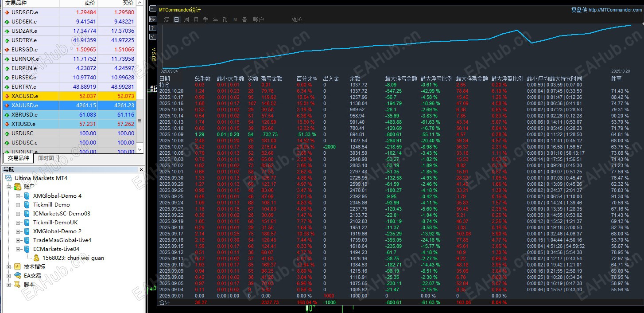Screen dimensions: 644x313
Task: Collapse the ECMarkets-Live04 account node
Action: click(18, 249)
